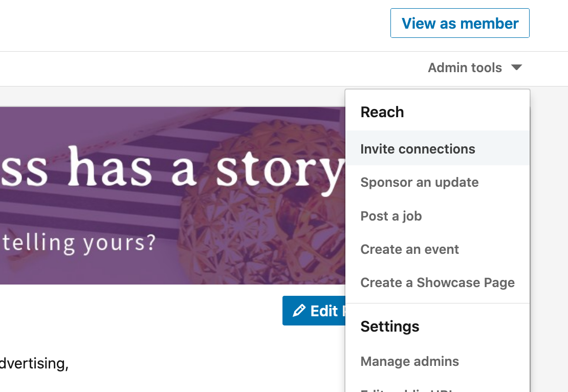
Task: Choose Create an event entry
Action: (x=409, y=249)
